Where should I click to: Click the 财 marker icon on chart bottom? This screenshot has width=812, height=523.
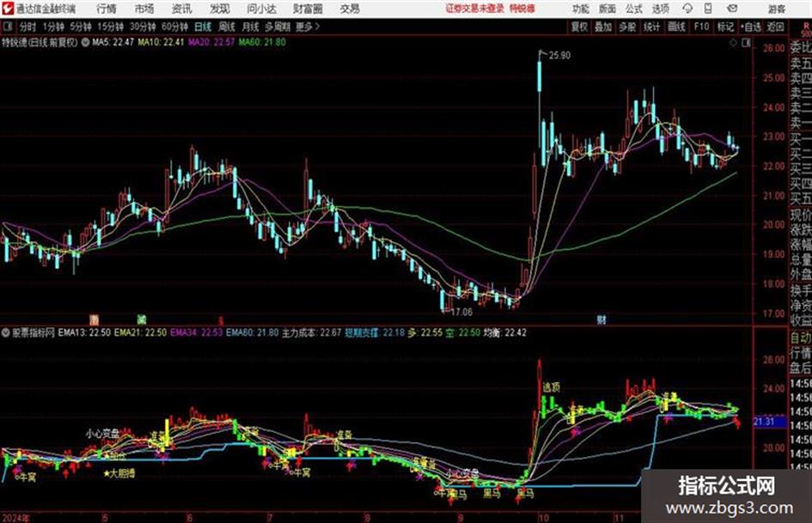click(x=601, y=319)
